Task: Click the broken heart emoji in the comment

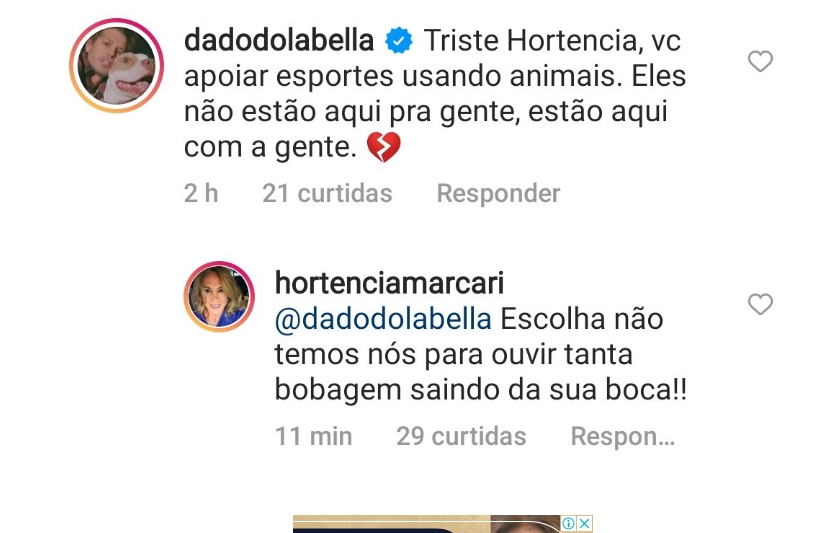Action: point(383,147)
